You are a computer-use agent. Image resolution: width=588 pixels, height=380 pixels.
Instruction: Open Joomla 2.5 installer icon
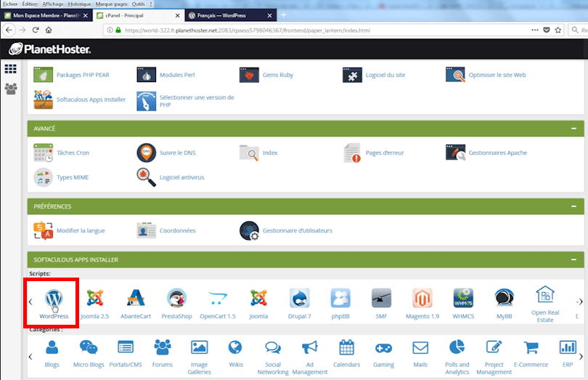pyautogui.click(x=95, y=298)
